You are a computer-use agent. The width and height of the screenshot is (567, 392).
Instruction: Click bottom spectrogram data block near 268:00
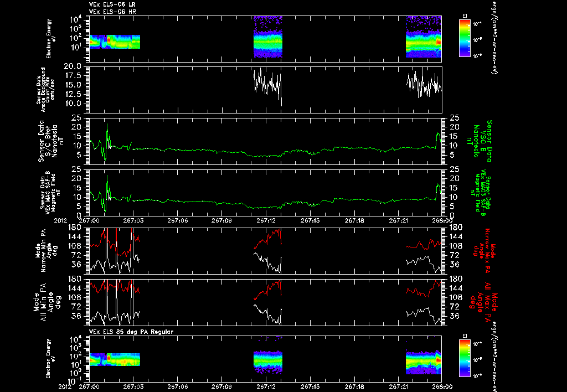(x=424, y=362)
